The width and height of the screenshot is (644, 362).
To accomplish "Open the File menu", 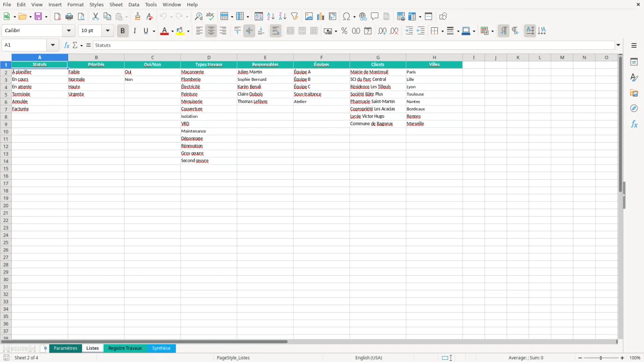I will click(7, 4).
